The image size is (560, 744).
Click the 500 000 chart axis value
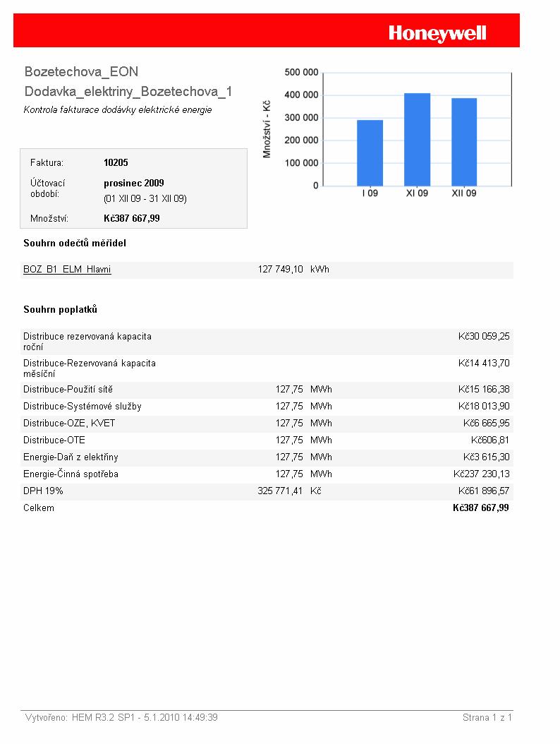pos(301,73)
